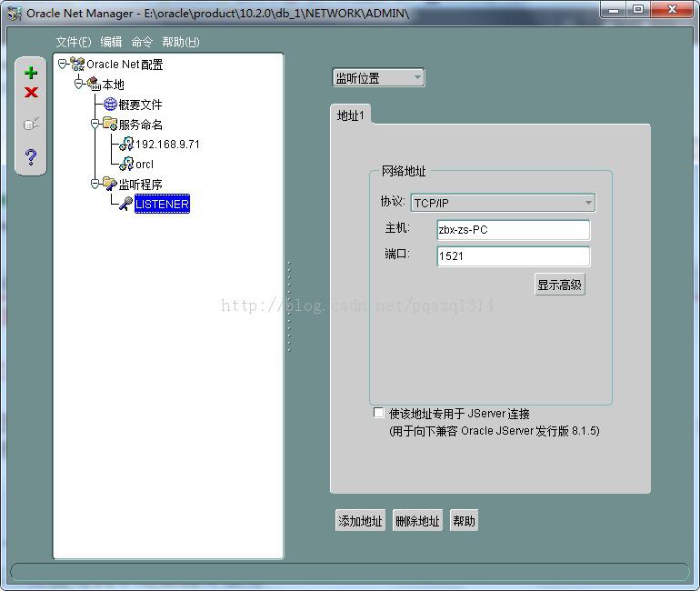Click the vertical panel splitter handle
Image resolution: width=700 pixels, height=591 pixels.
click(289, 306)
